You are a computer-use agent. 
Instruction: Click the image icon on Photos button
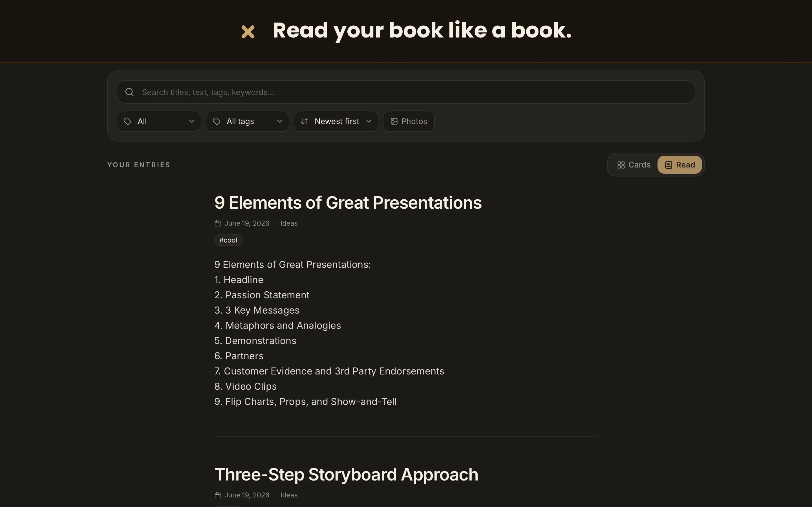click(x=394, y=121)
